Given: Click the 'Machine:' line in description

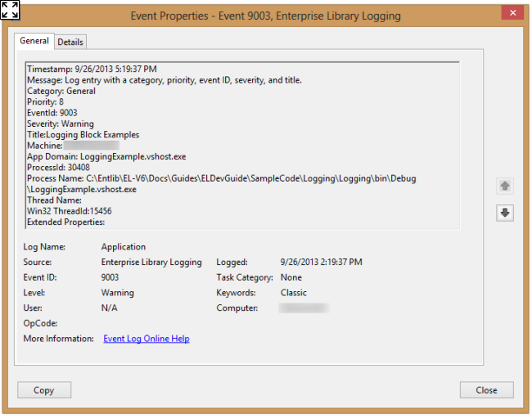Looking at the screenshot, I should coord(74,146).
